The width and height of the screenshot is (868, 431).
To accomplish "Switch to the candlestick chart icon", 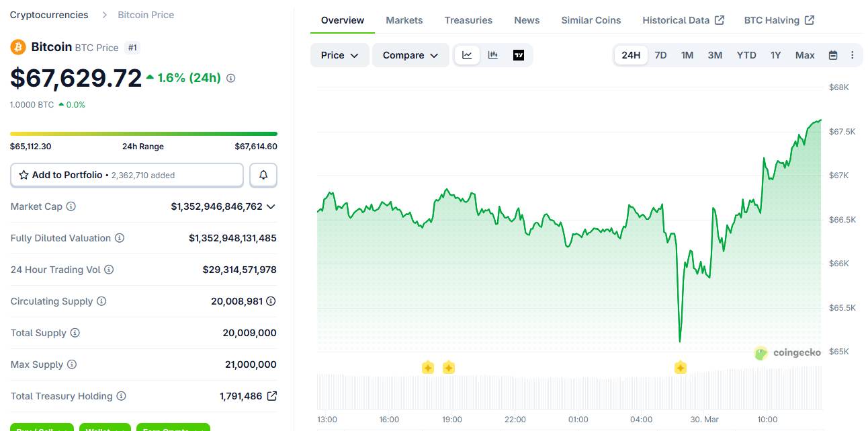I will click(492, 55).
